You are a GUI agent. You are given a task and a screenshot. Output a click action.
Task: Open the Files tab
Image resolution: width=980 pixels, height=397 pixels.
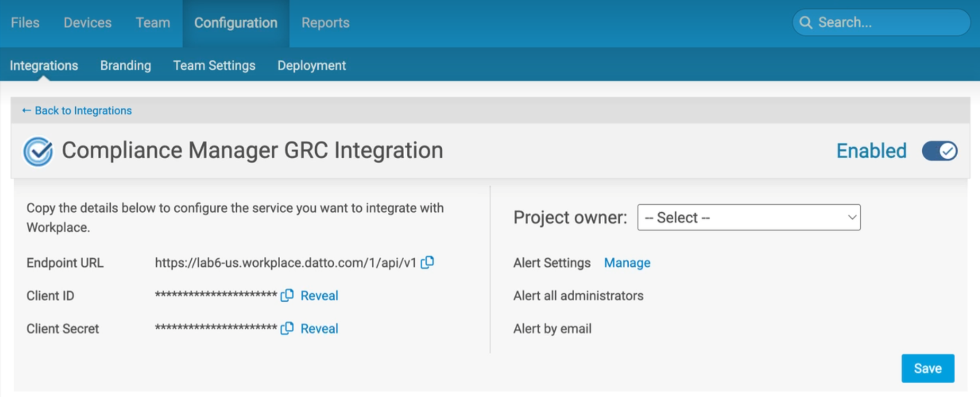tap(25, 23)
